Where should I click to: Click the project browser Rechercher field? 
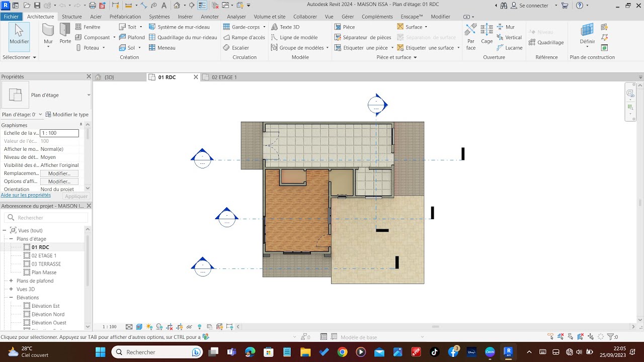(46, 218)
